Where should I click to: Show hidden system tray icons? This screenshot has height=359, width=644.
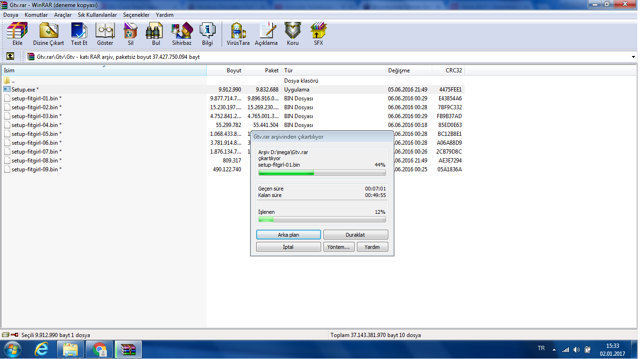(x=554, y=349)
